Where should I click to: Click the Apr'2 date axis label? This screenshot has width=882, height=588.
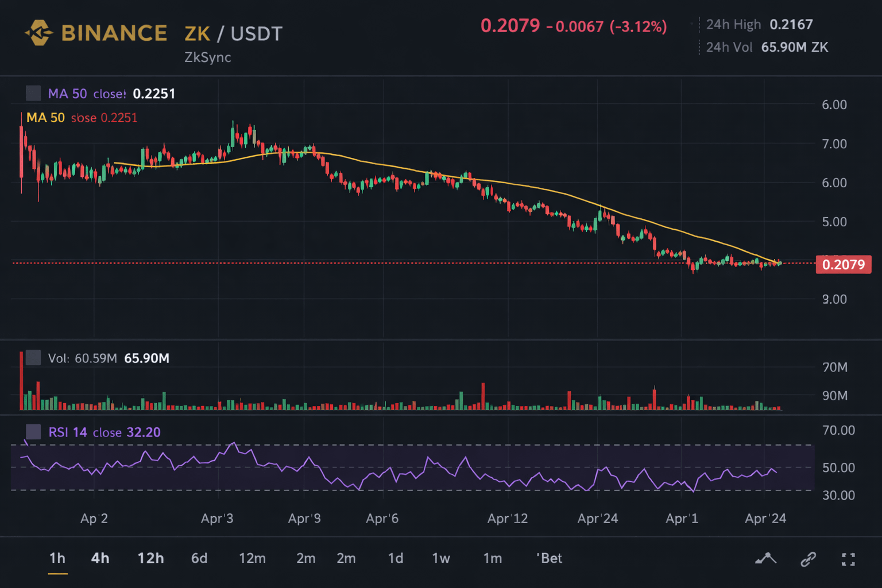click(x=94, y=519)
